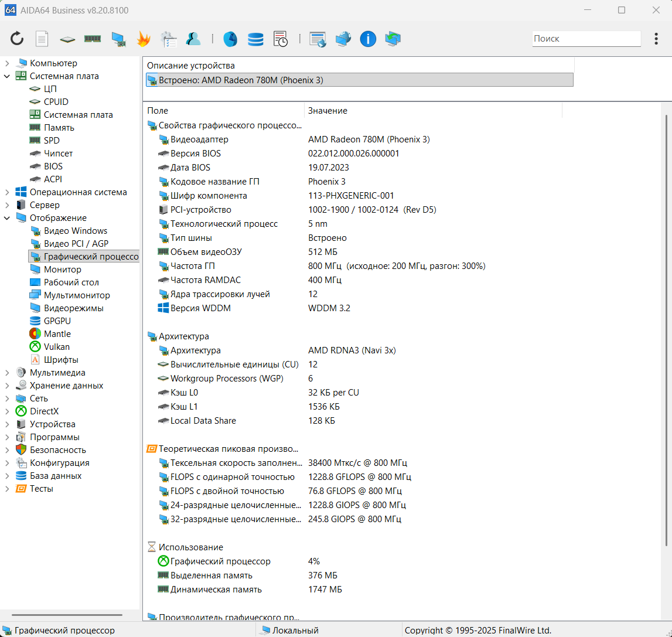Collapse the Отображение tree node
672x637 pixels.
[7, 218]
